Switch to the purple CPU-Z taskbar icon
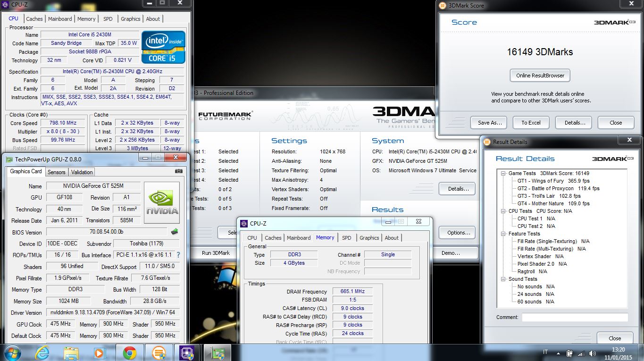This screenshot has width=644, height=361. pos(187,353)
